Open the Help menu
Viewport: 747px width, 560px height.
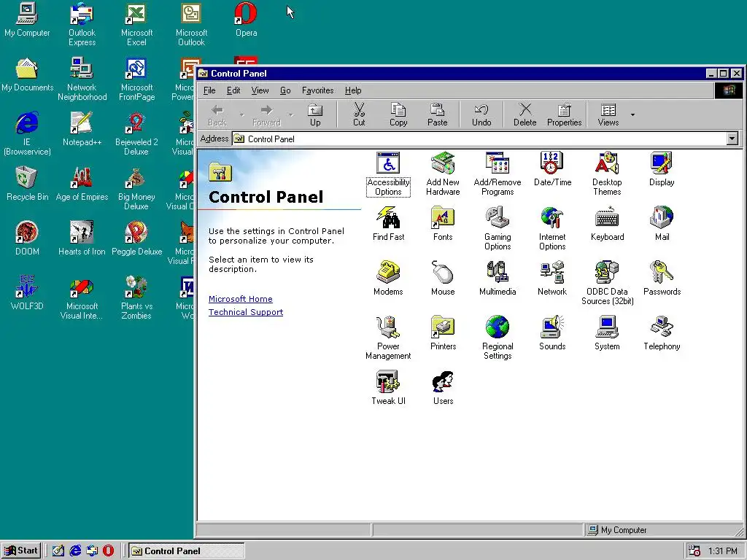tap(353, 90)
